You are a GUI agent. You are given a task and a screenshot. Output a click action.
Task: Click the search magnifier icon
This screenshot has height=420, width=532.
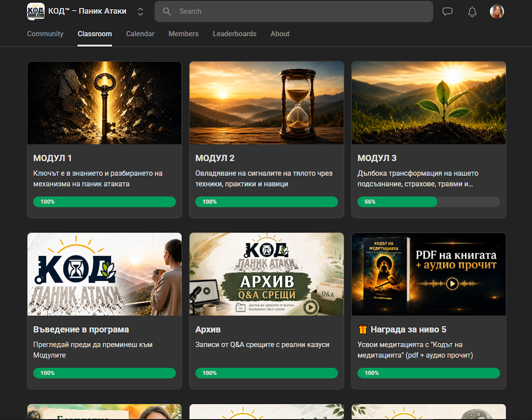[167, 12]
